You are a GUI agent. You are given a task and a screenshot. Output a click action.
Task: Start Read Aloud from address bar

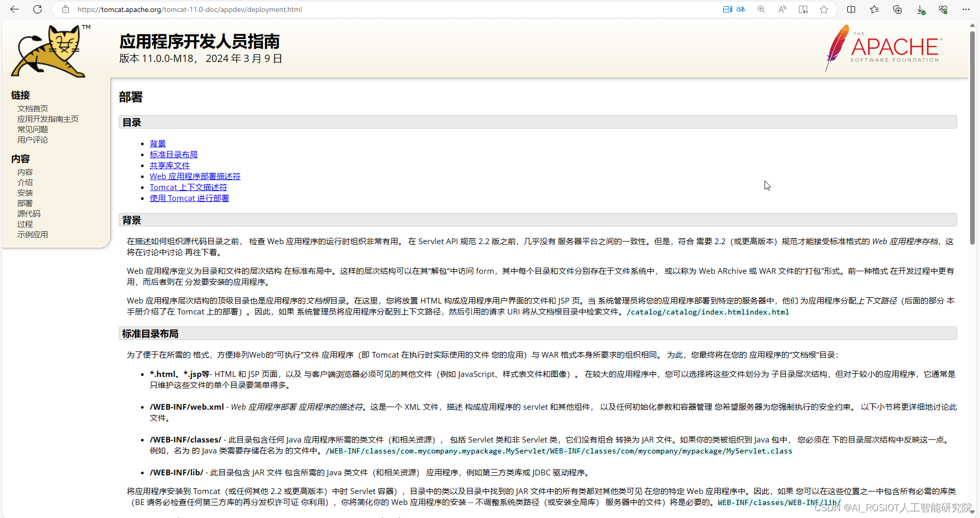[x=782, y=9]
